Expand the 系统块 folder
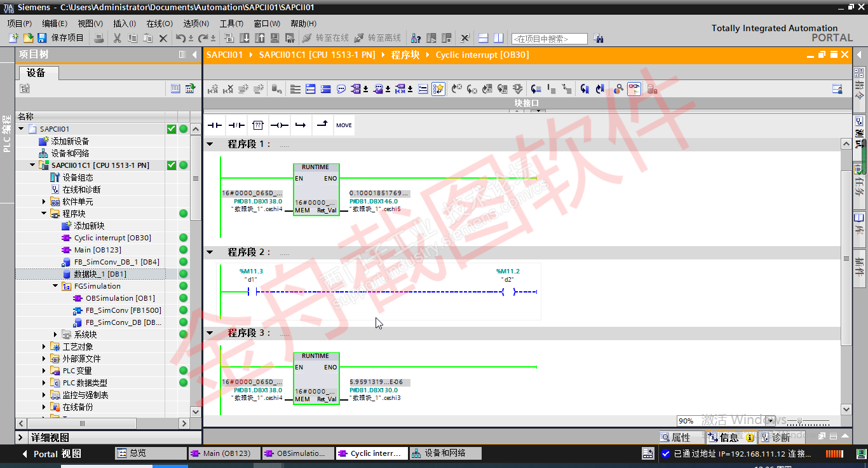The height and width of the screenshot is (468, 868). pyautogui.click(x=55, y=334)
